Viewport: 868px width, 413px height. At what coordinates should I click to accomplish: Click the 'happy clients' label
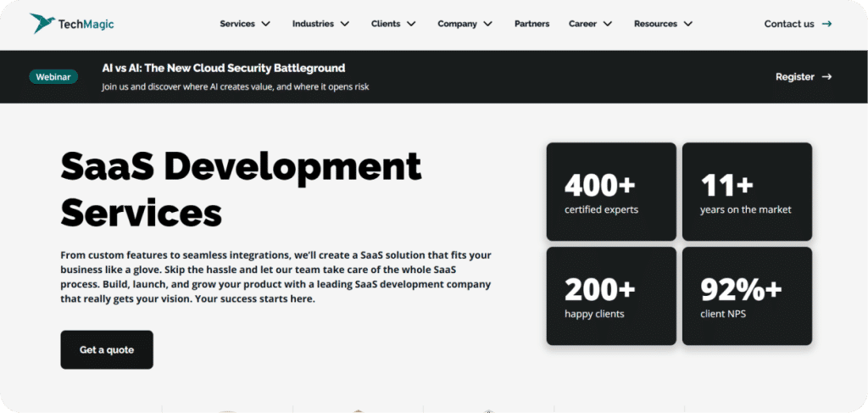(x=594, y=314)
